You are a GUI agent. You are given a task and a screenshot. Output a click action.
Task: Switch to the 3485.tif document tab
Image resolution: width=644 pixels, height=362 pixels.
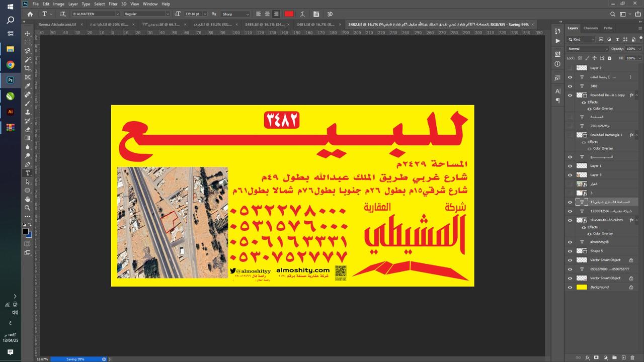tap(265, 24)
